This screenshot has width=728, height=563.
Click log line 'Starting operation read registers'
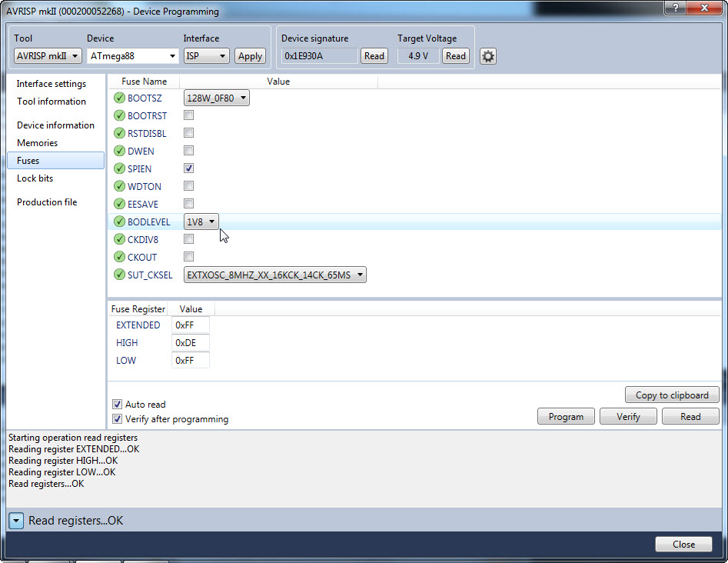[x=73, y=438]
